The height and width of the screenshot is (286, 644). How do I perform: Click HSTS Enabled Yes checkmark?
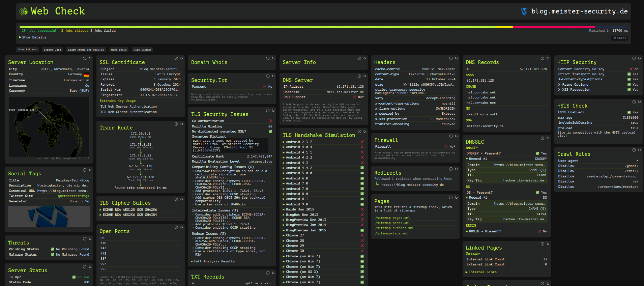point(629,112)
